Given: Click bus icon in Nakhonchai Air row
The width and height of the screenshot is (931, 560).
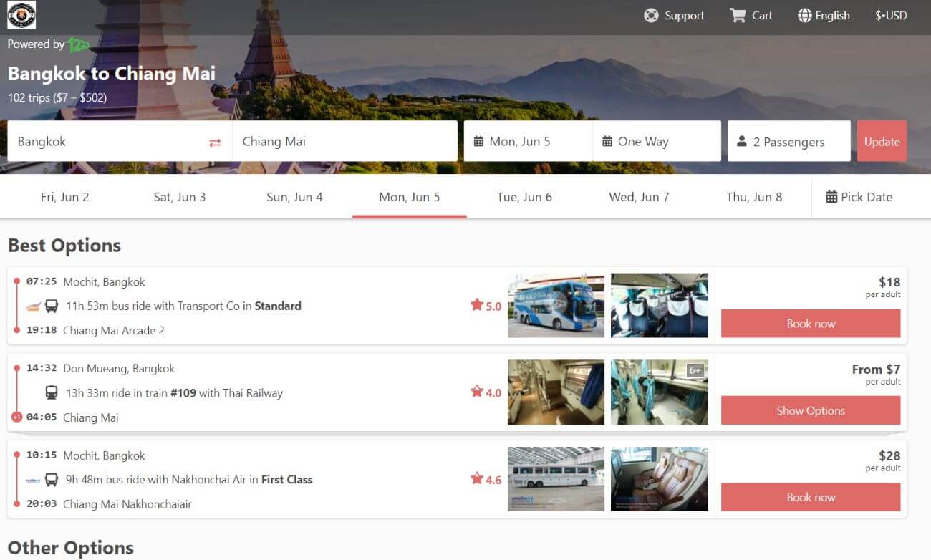Looking at the screenshot, I should (x=52, y=480).
